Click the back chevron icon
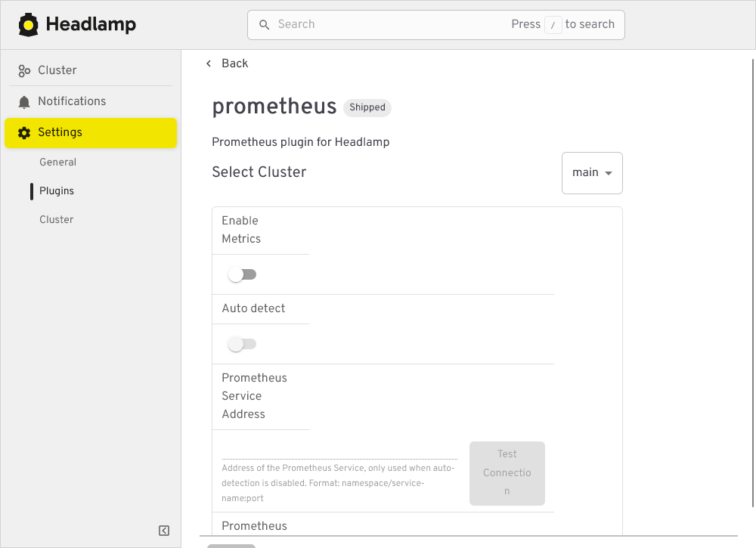 [x=209, y=63]
